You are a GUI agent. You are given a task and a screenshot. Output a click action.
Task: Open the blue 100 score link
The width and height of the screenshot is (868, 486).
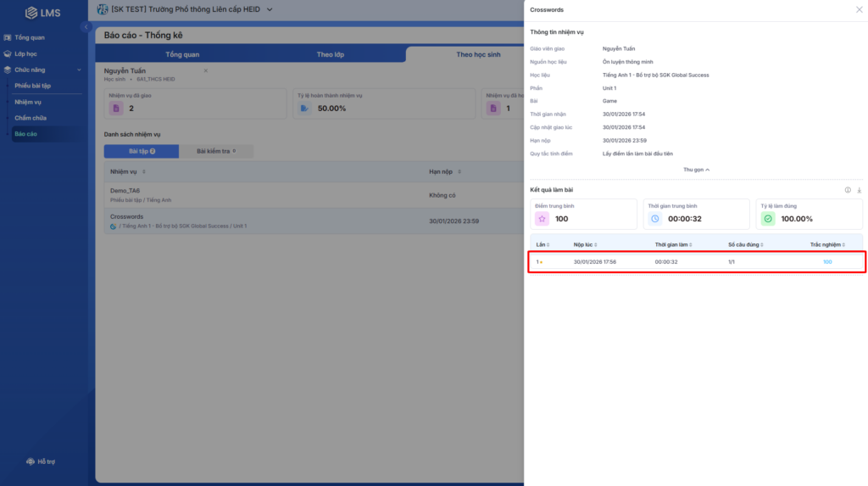coord(827,262)
